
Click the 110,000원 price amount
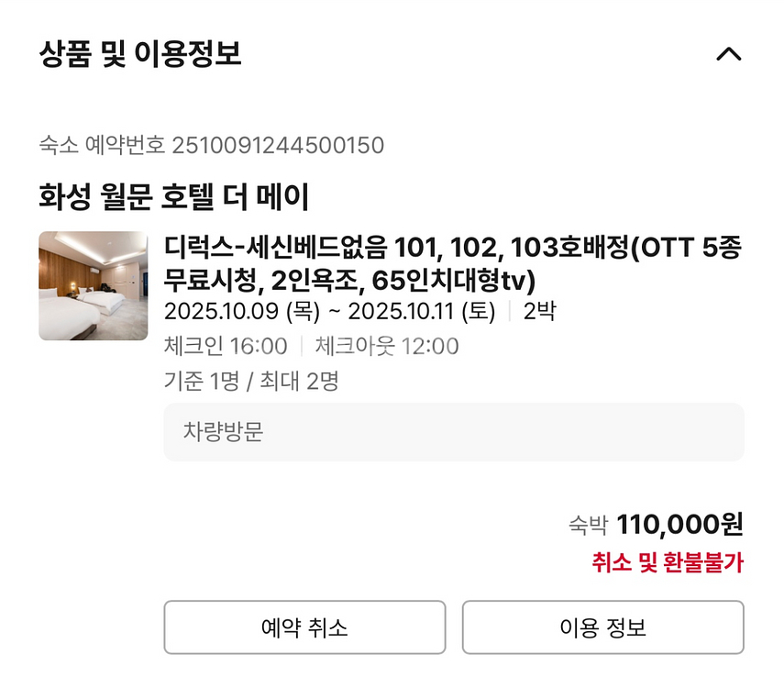point(679,525)
